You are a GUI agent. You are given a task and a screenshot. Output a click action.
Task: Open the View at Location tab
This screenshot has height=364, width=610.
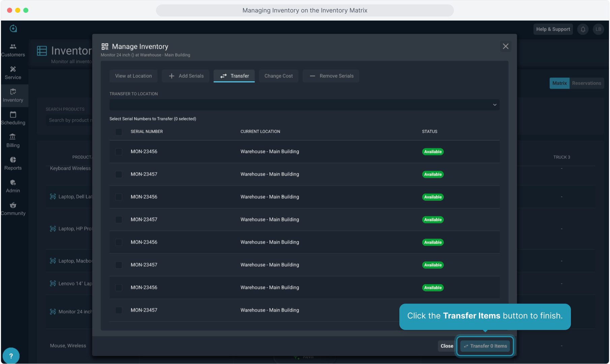133,76
